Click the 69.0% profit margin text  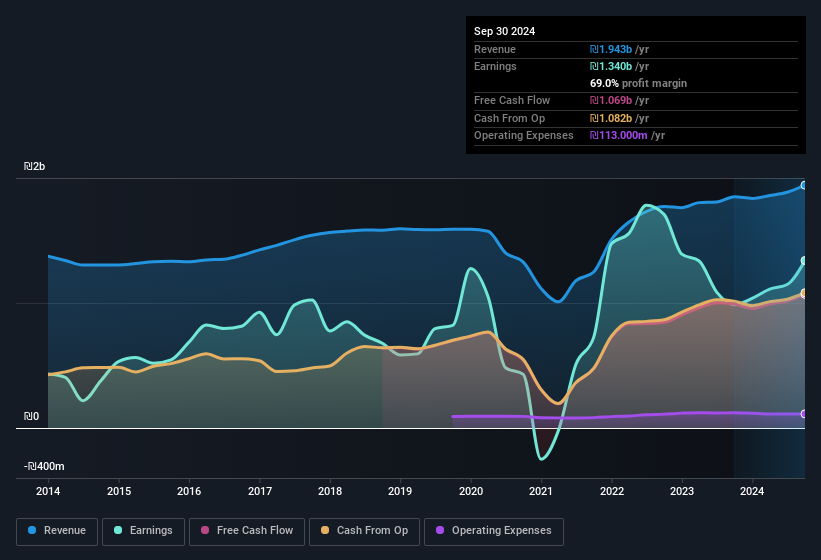638,83
